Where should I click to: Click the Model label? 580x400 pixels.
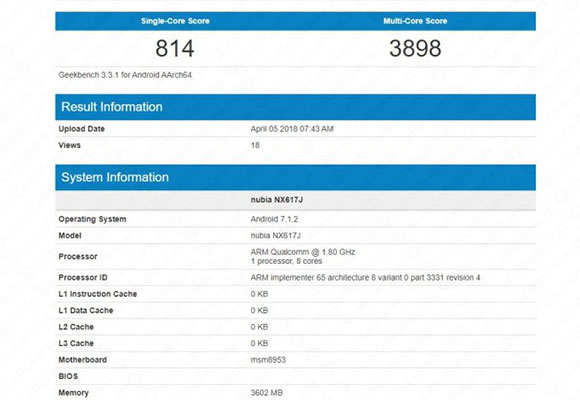(x=70, y=235)
